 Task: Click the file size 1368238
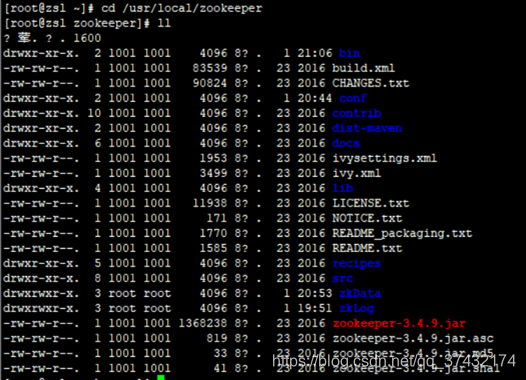203,323
